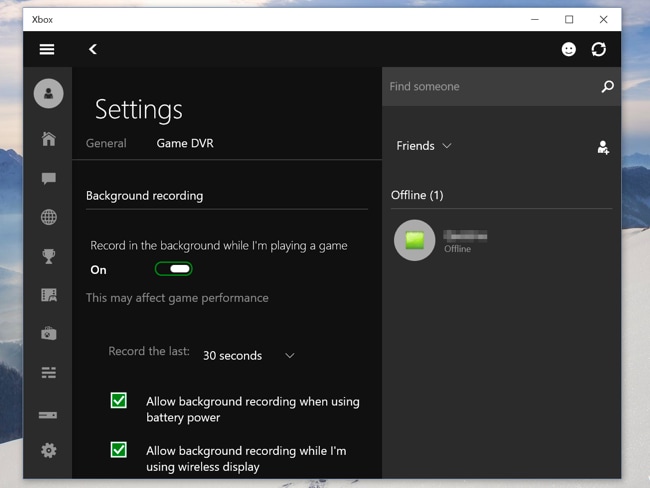This screenshot has height=488, width=650.
Task: Switch to the General tab
Action: [106, 143]
